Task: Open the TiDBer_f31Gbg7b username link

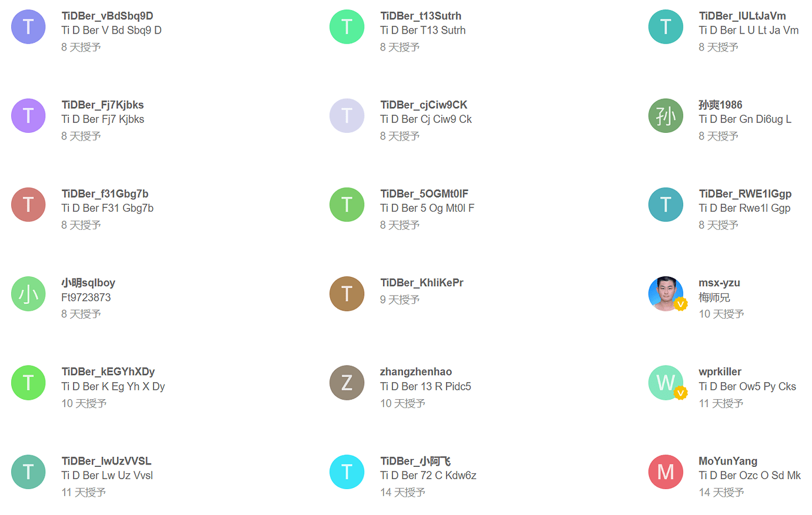Action: pyautogui.click(x=105, y=193)
